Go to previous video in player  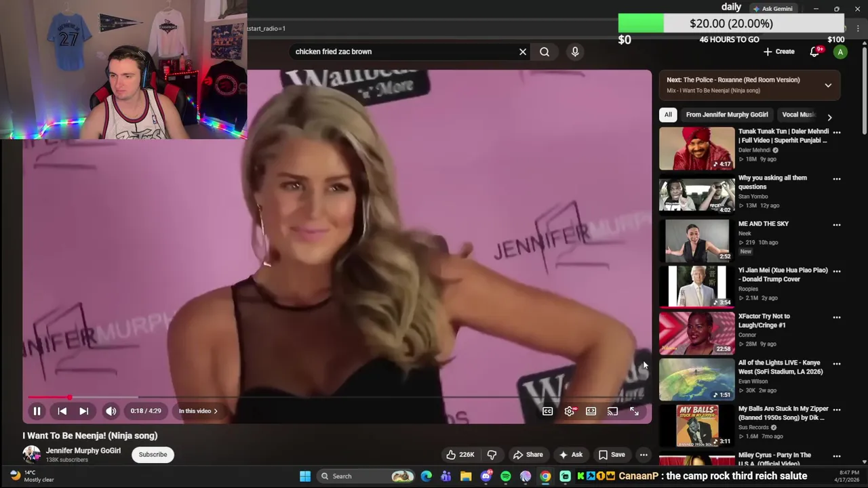pos(62,411)
